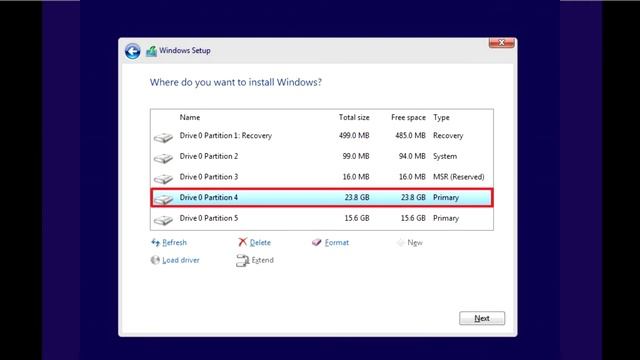Click the New partition link

415,242
